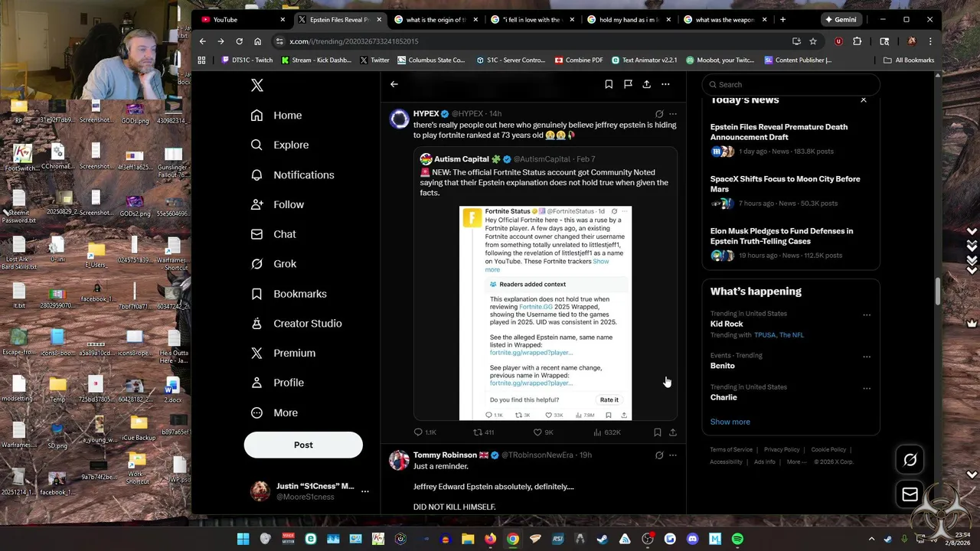Open File Explorer from the taskbar
This screenshot has width=980, height=551.
coord(468,539)
